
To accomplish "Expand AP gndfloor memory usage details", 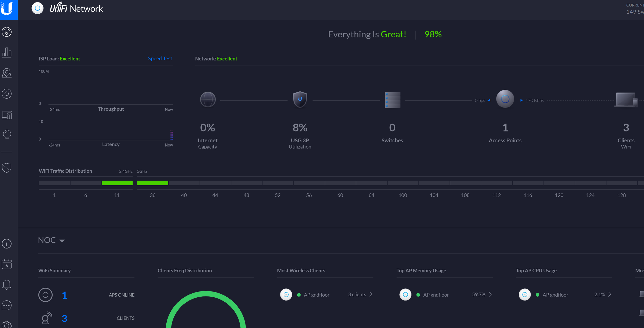I will pos(491,294).
